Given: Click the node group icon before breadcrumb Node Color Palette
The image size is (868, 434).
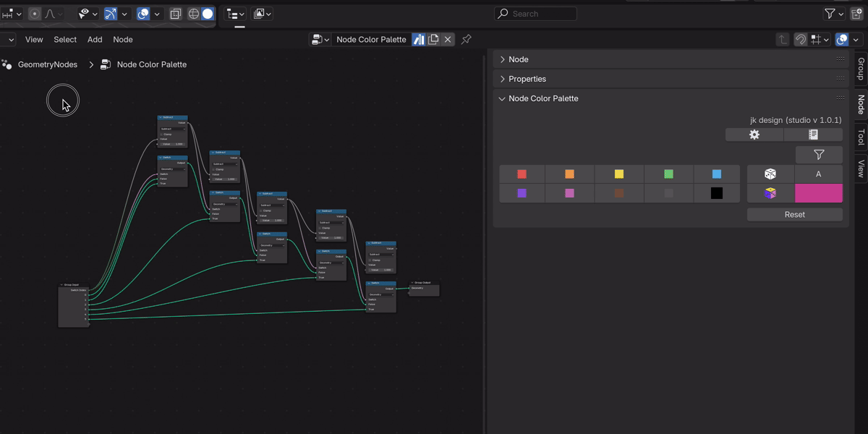Looking at the screenshot, I should [106, 64].
